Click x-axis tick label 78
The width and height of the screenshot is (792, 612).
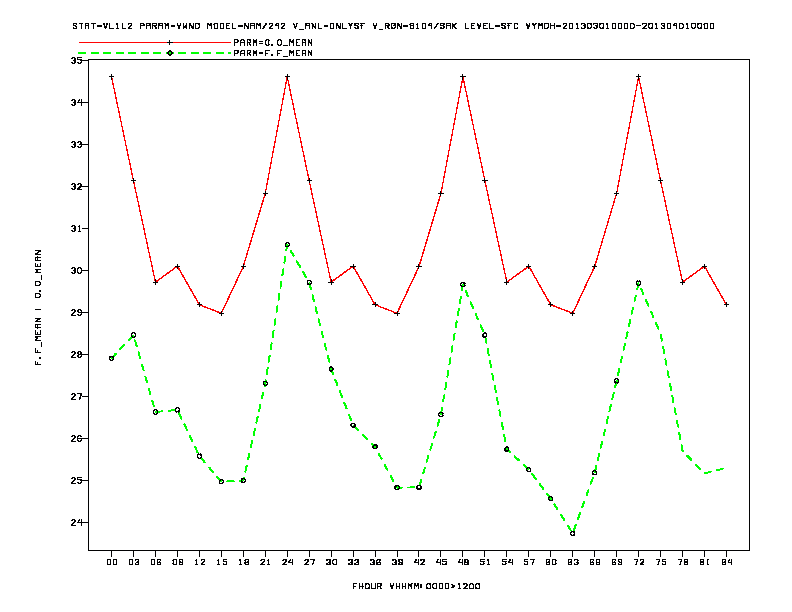click(x=682, y=562)
